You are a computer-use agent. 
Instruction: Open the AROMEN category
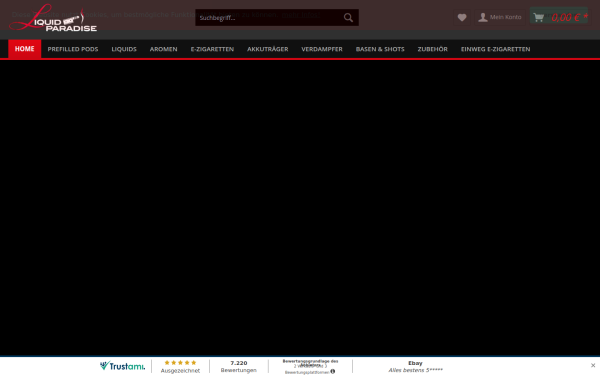click(163, 49)
